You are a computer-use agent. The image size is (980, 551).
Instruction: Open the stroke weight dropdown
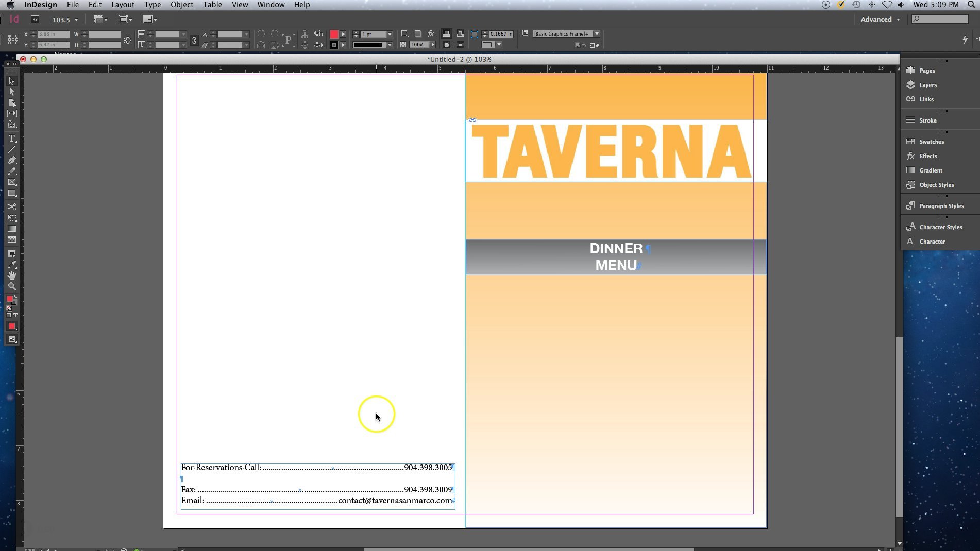pyautogui.click(x=390, y=34)
